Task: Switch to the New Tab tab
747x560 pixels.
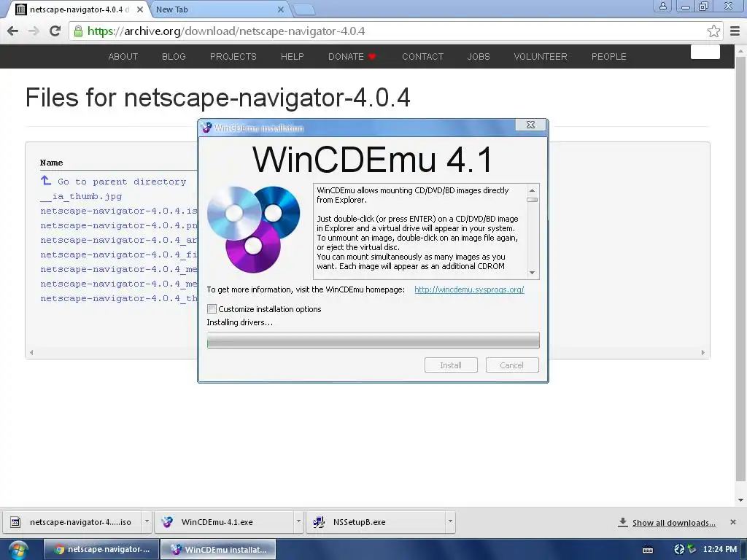Action: tap(219, 9)
